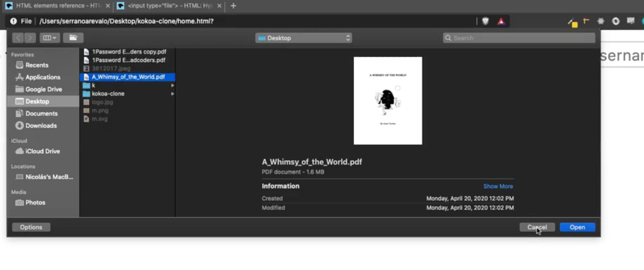Click the preview filename A_Whimsy_of_the_World.pdf
The height and width of the screenshot is (270, 644).
tap(312, 162)
